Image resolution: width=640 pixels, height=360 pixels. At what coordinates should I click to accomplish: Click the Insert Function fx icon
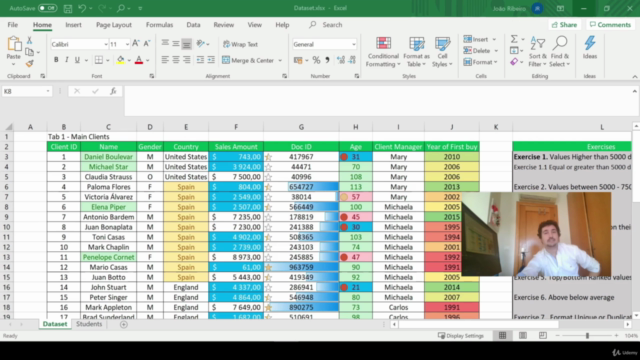(113, 91)
